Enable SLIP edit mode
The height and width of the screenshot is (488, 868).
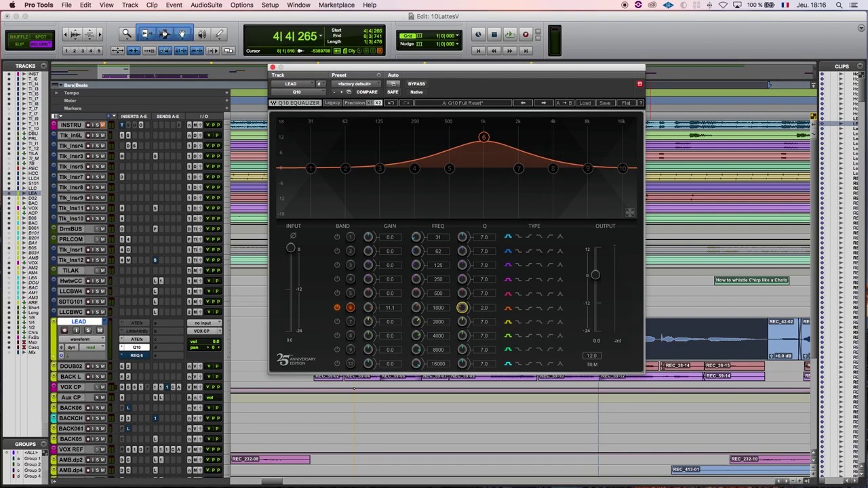click(19, 44)
